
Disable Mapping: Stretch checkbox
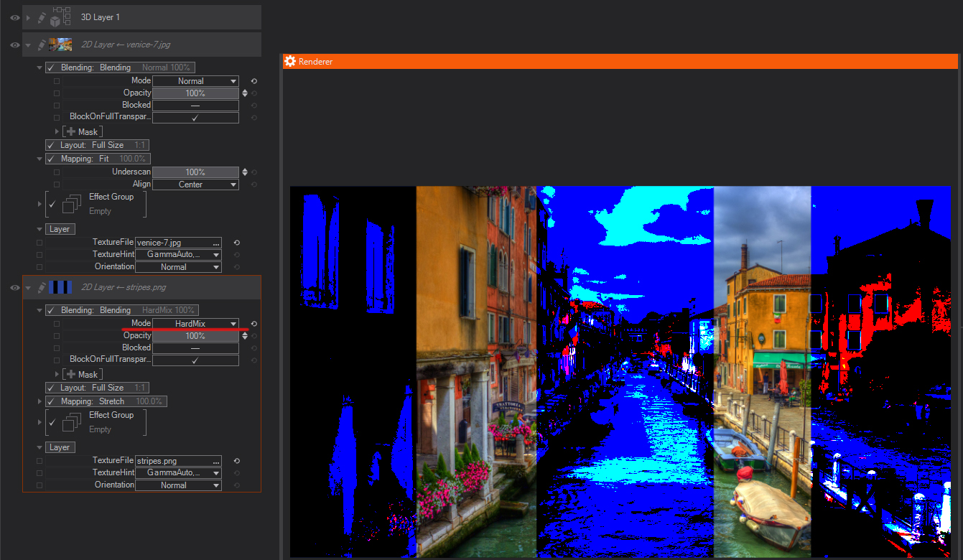point(50,401)
